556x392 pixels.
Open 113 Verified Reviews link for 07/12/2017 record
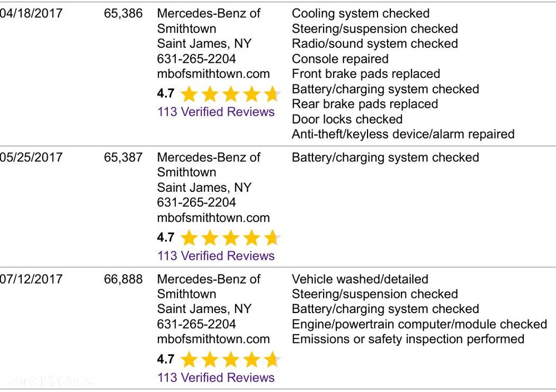216,378
